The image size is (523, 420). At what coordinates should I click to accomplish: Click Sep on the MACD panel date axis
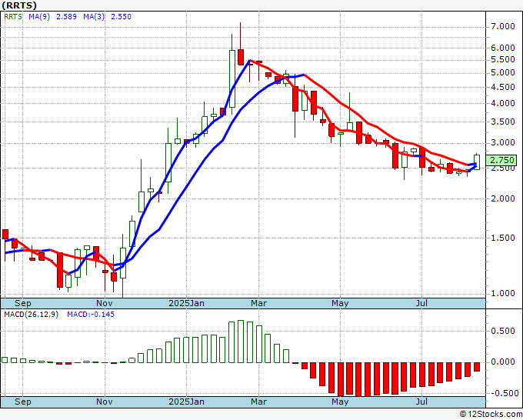22,402
